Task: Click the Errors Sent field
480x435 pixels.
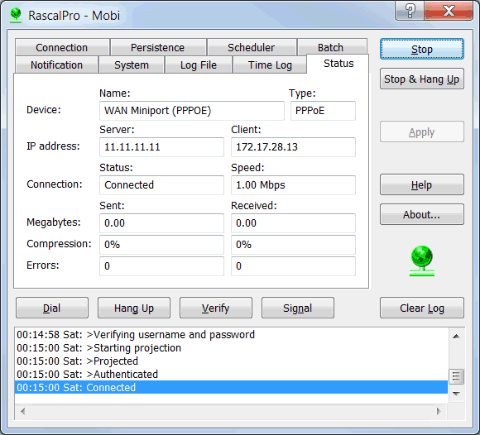Action: tap(162, 266)
